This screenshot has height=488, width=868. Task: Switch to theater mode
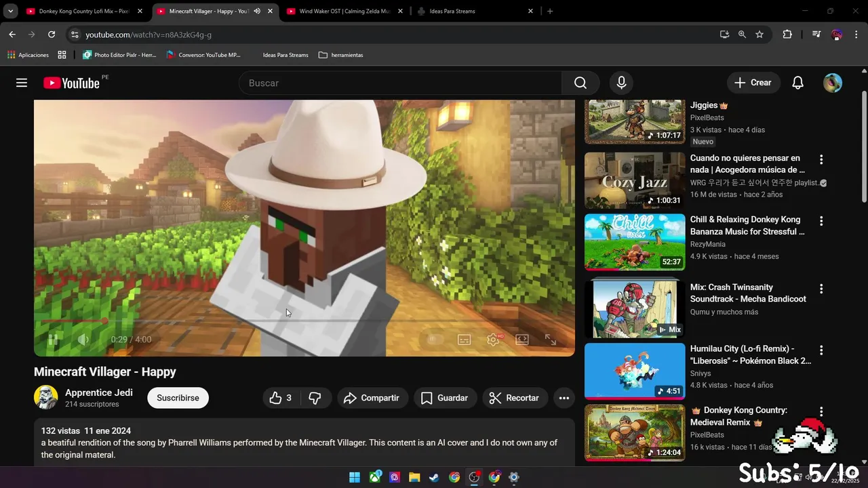point(522,340)
